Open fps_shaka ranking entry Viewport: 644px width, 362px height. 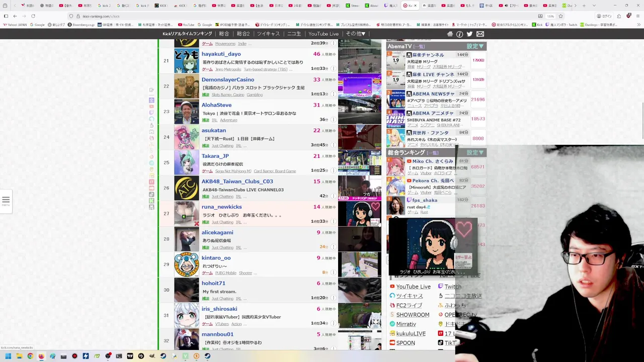pyautogui.click(x=436, y=206)
